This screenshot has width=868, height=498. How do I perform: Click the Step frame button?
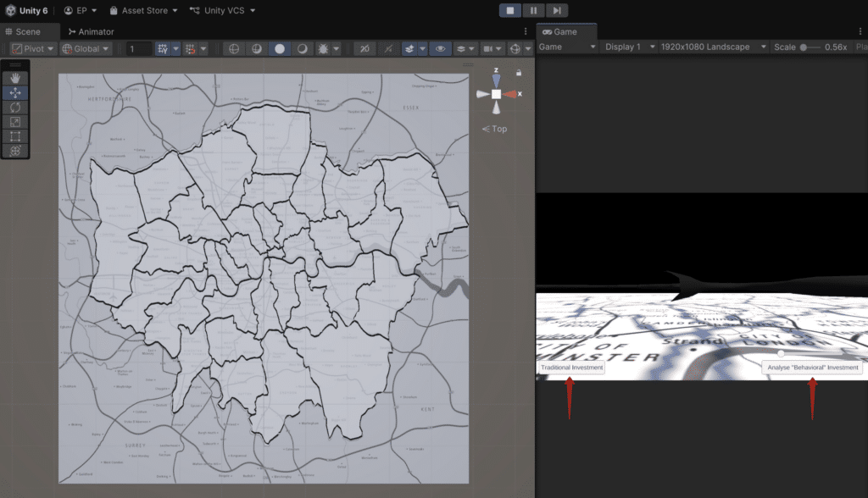[556, 10]
